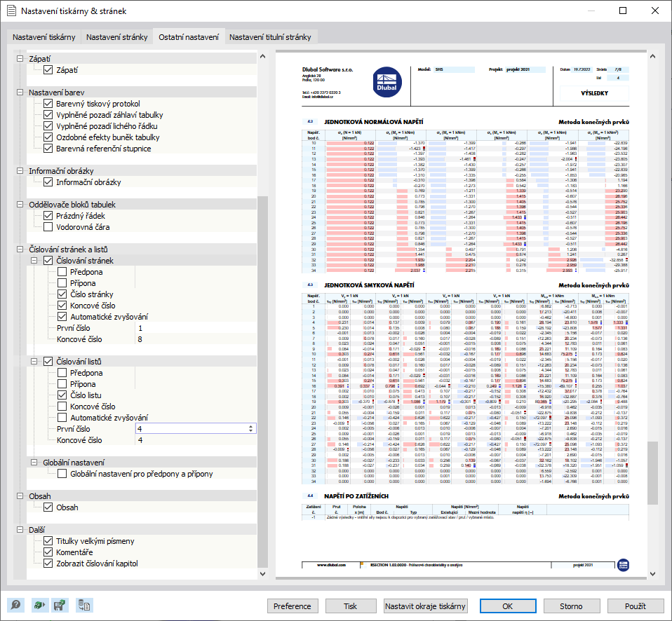
Task: Enable Globální nastavení pro předpony a přípony
Action: 62,474
